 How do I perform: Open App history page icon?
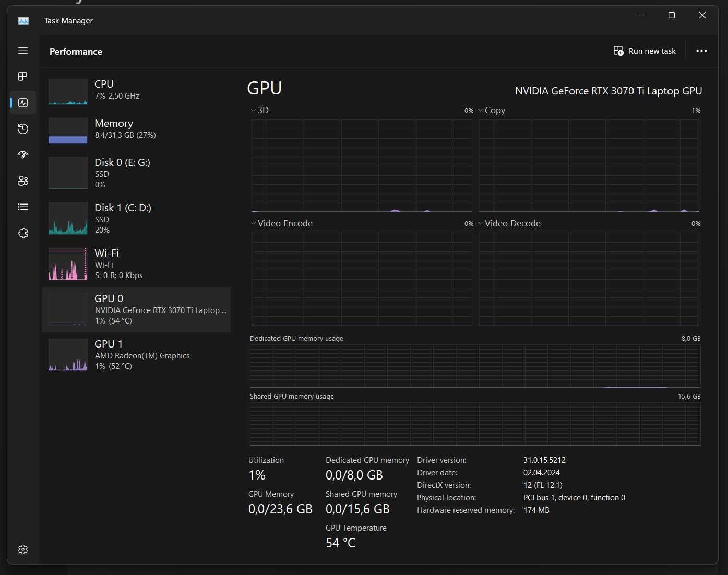pyautogui.click(x=23, y=129)
